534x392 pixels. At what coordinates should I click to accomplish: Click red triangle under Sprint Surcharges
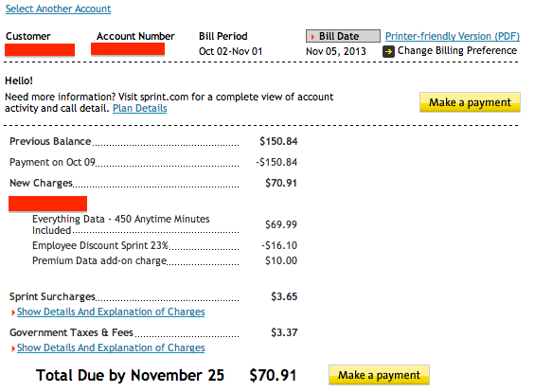click(13, 312)
